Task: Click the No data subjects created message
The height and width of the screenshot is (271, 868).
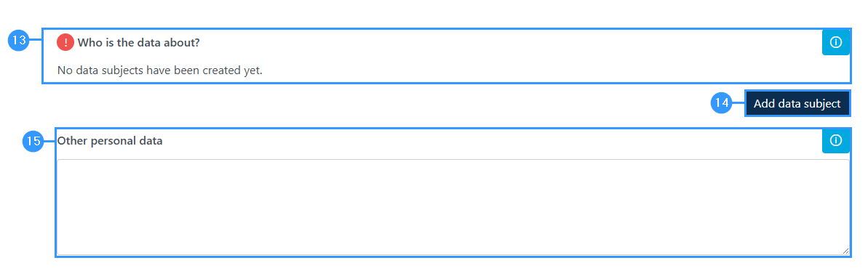Action: click(x=160, y=70)
